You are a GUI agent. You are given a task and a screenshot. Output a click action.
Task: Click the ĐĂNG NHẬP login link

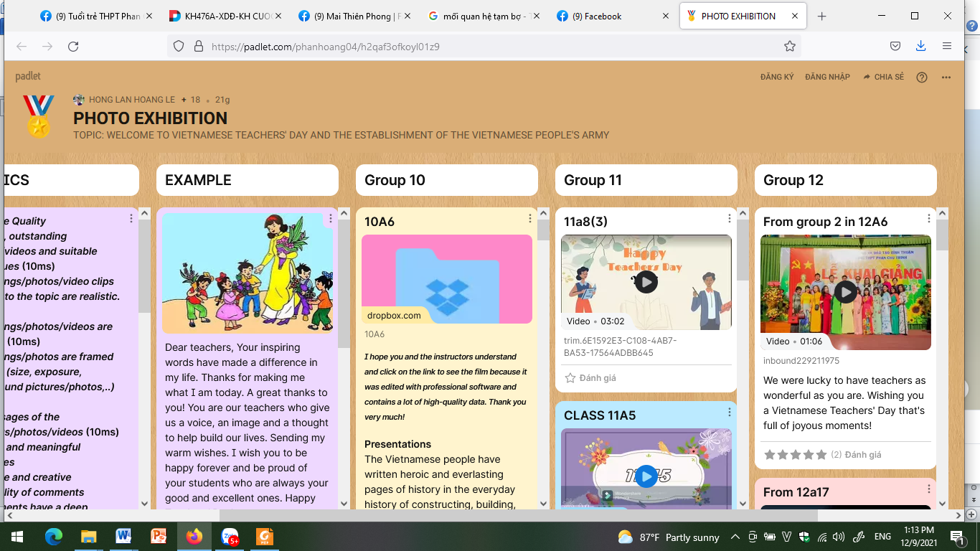(827, 77)
